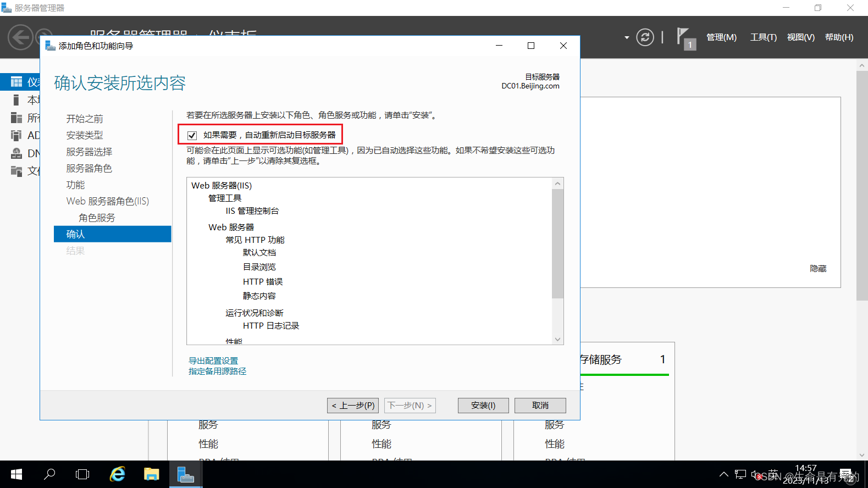Screen dimensions: 868x488
Task: Launch Internet Explorer from taskbar
Action: [x=117, y=474]
